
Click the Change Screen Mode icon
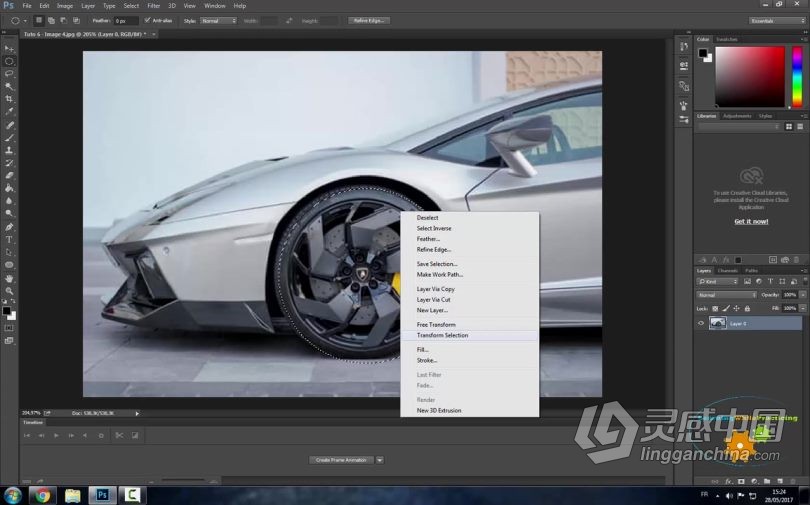[9, 341]
